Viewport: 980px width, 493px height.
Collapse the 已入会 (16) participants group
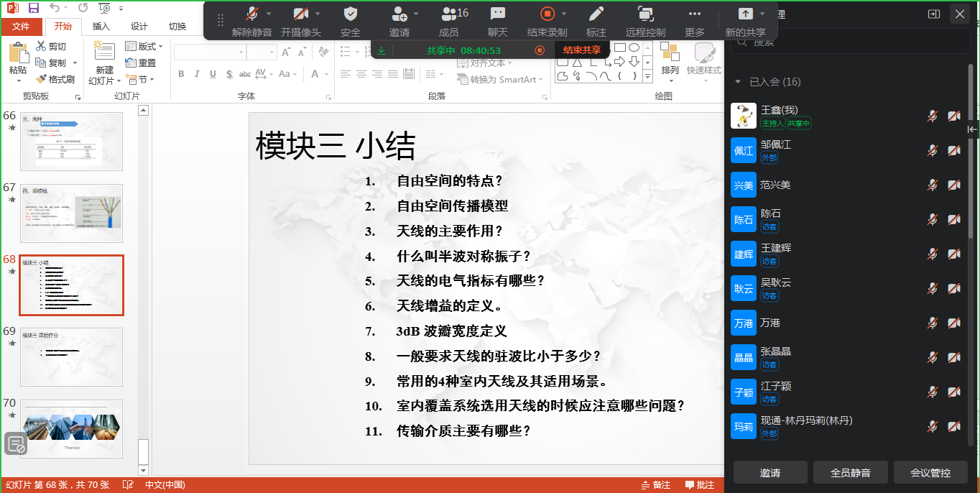click(738, 82)
